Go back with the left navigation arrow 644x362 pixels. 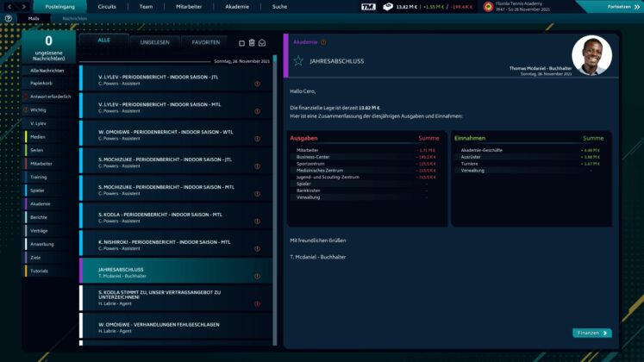9,7
